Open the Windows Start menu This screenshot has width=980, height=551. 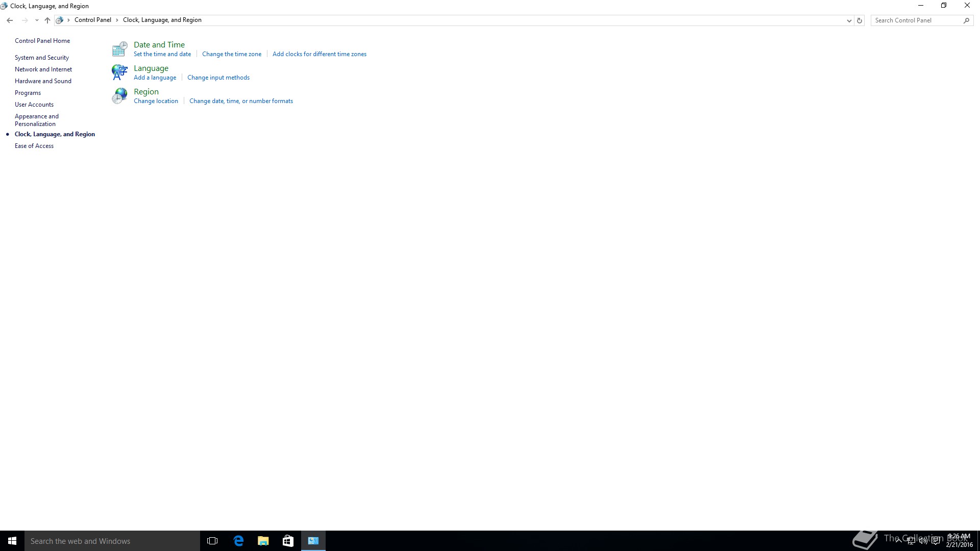tap(12, 541)
